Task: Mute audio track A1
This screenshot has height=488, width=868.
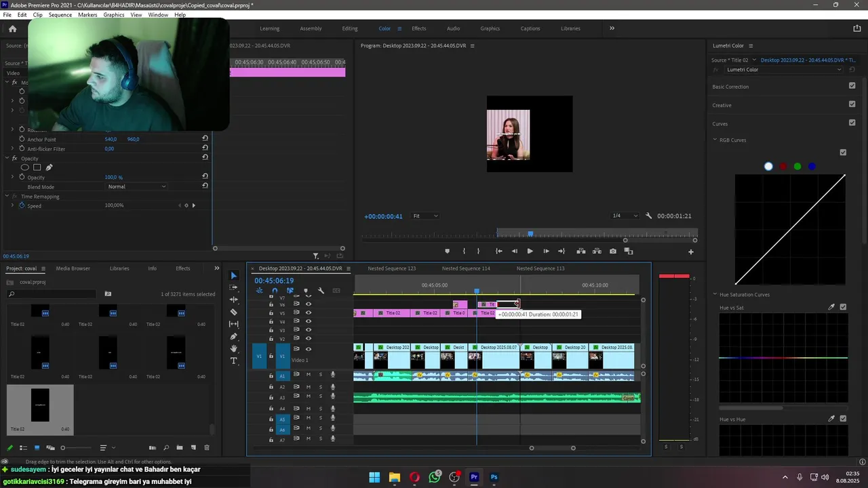Action: coord(309,375)
